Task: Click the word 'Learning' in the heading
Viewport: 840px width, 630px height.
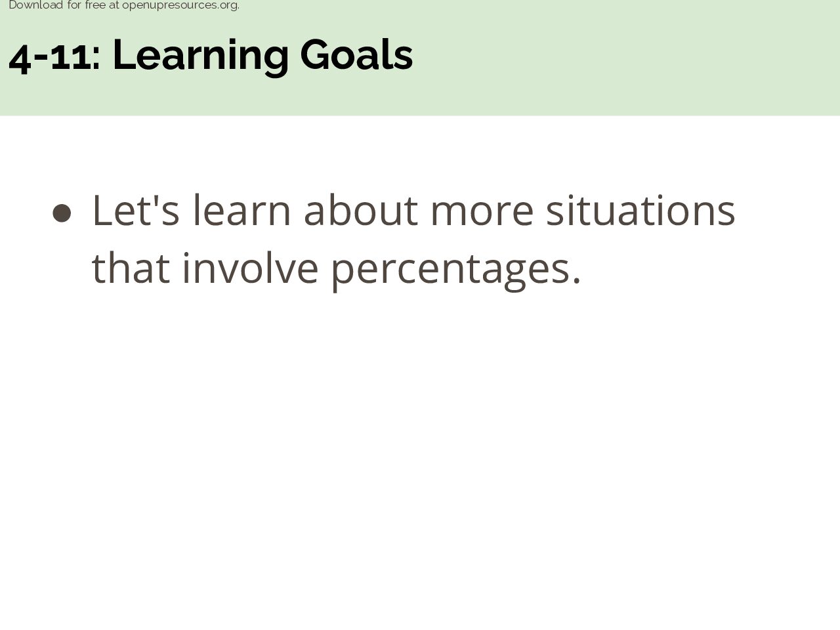Action: coord(201,56)
